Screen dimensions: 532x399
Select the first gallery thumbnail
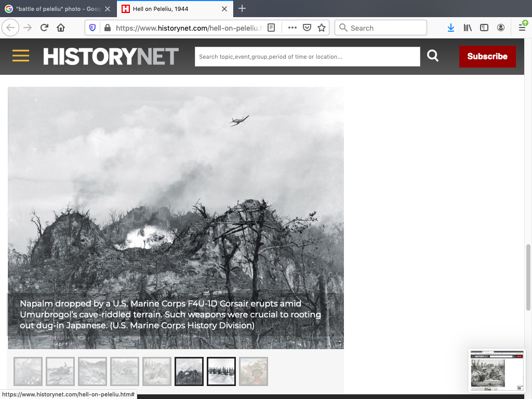point(28,371)
